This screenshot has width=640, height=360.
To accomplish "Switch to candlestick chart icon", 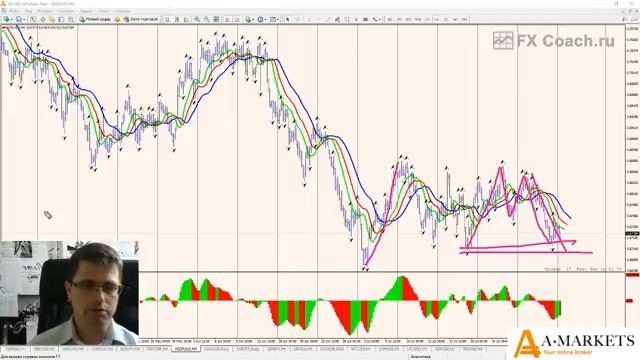I will (177, 19).
